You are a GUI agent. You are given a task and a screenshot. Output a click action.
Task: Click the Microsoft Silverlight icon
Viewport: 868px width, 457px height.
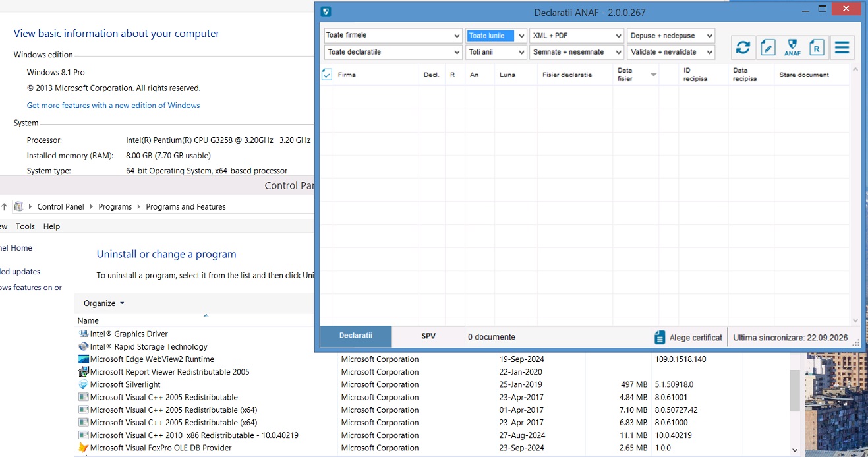pos(83,384)
